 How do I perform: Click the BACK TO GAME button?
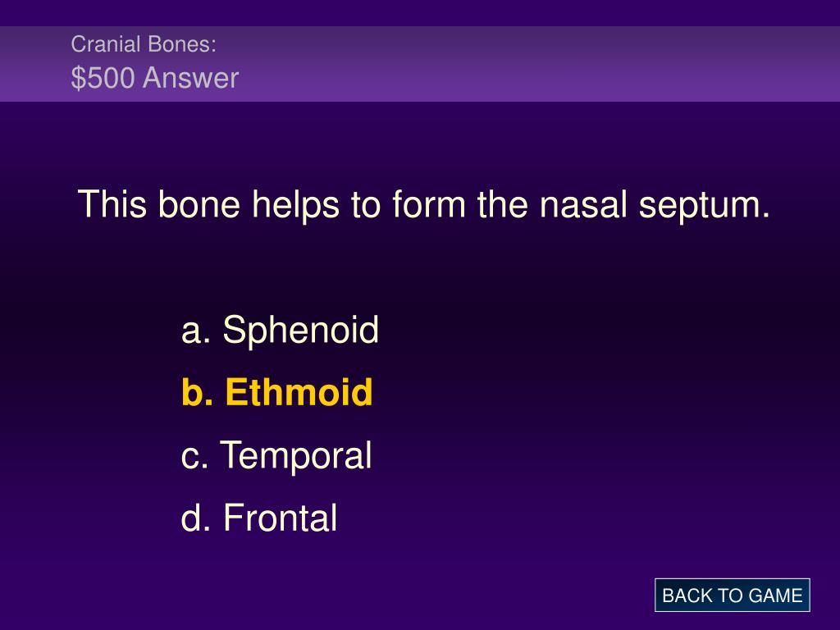732,596
